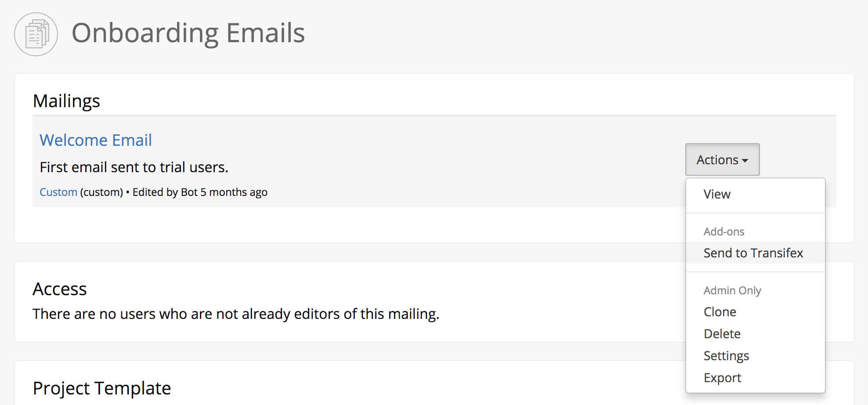Click the Add-ons menu section label
This screenshot has width=868, height=405.
[724, 231]
